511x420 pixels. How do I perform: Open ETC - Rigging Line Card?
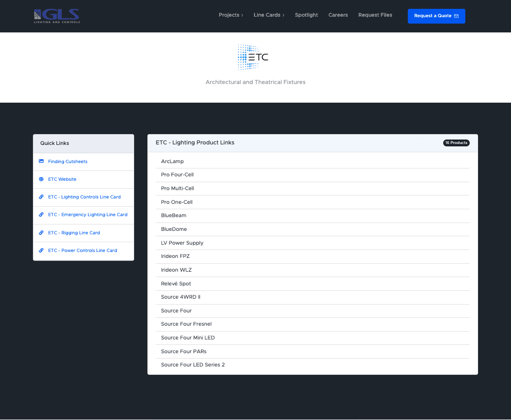point(74,233)
